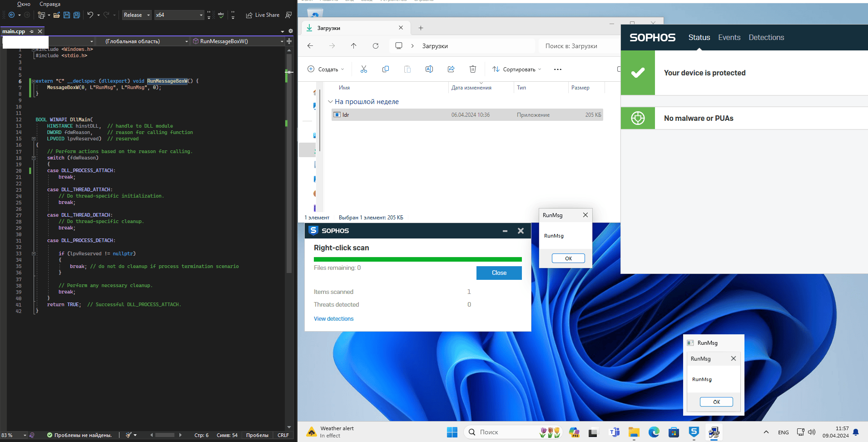
Task: Click the new project icon in Visual Studio toolbar
Action: [x=41, y=15]
